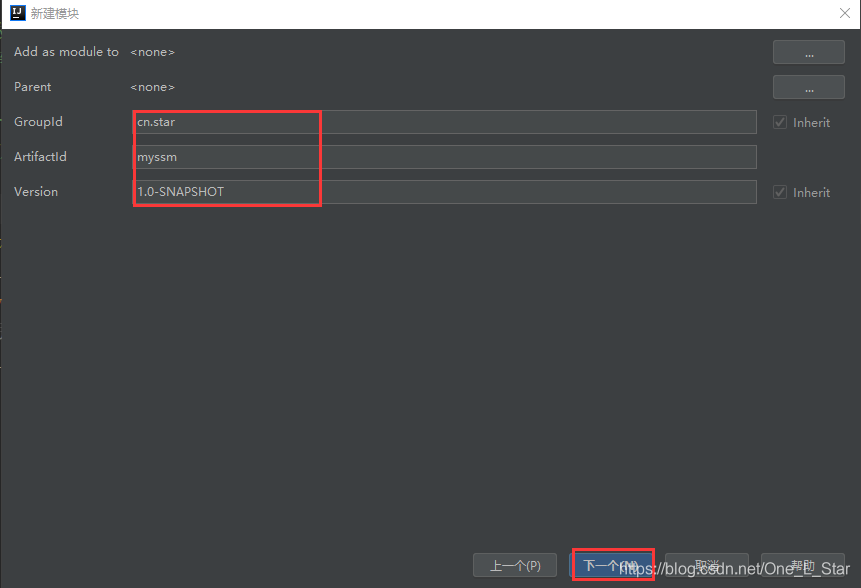The width and height of the screenshot is (861, 588).
Task: Close the 新建模块 dialog with the X
Action: point(844,13)
